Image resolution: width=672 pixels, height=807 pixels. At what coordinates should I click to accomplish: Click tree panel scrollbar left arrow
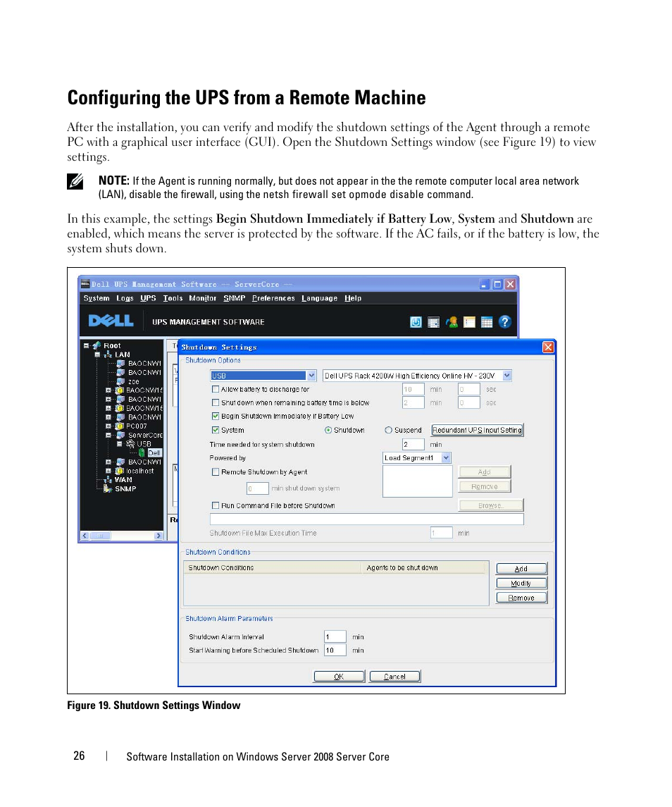click(85, 536)
